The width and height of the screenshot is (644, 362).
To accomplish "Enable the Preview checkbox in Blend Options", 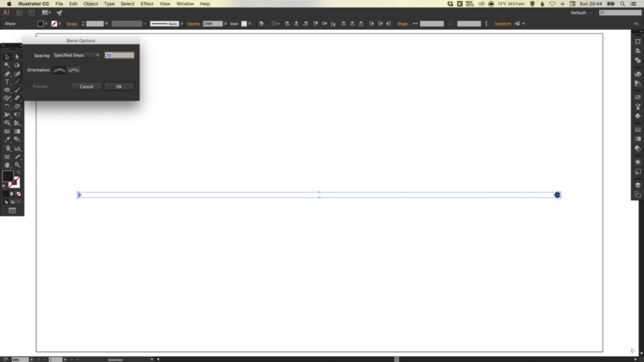I will tap(29, 87).
